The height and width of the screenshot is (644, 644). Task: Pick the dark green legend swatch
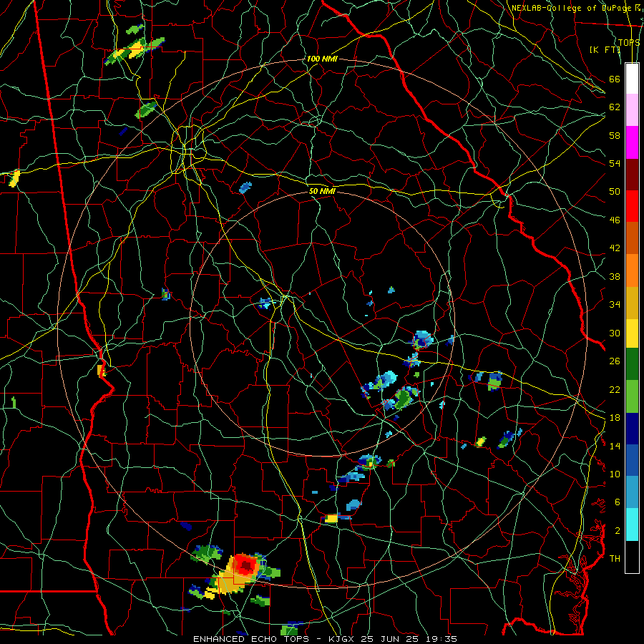(x=632, y=364)
